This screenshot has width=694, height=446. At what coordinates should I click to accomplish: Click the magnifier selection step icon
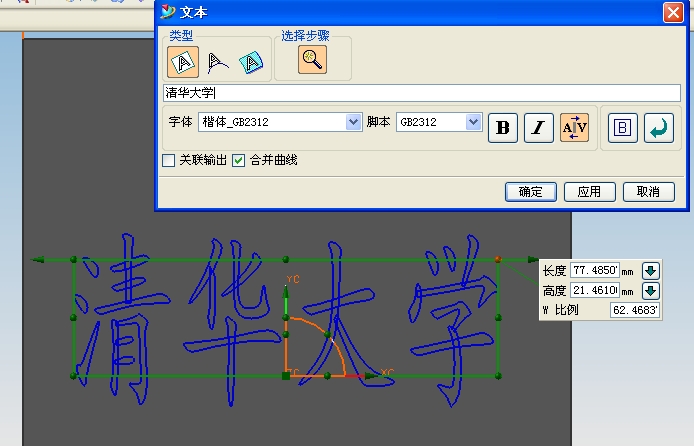pos(312,60)
